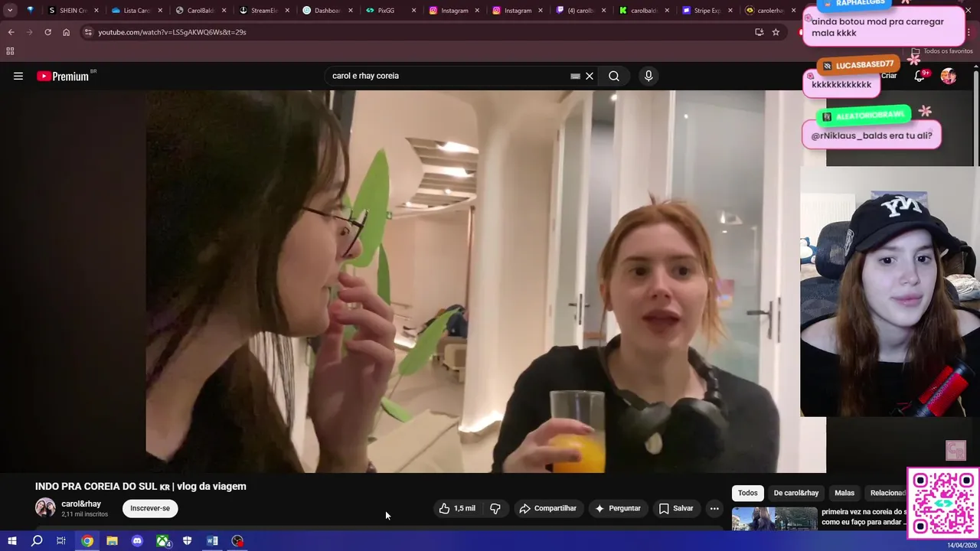Open the Chrome apps grid shortcut

(x=10, y=51)
